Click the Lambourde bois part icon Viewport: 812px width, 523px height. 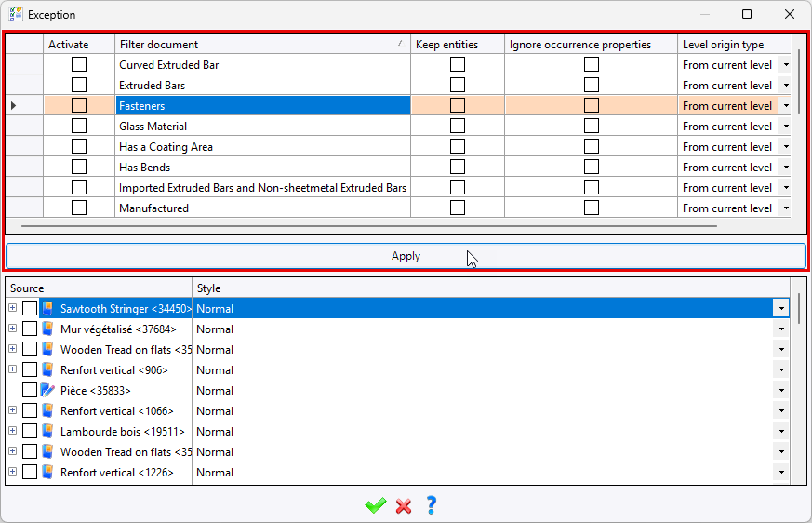(x=48, y=432)
